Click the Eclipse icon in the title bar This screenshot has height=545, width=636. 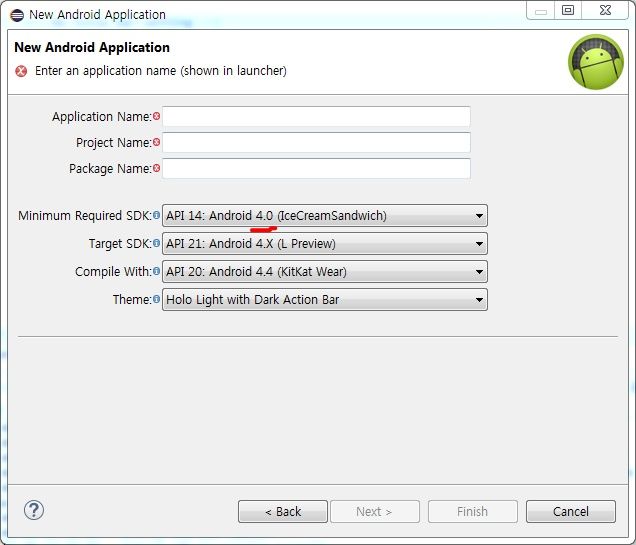point(17,15)
